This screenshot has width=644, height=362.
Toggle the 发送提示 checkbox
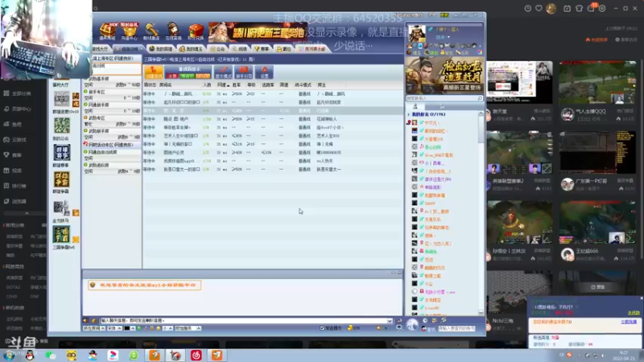click(322, 328)
